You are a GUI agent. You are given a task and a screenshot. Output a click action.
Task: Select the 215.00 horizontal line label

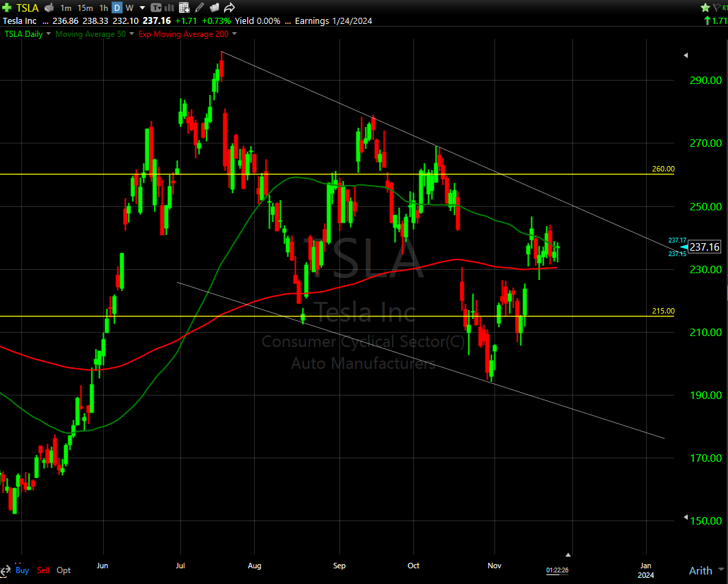pyautogui.click(x=663, y=311)
